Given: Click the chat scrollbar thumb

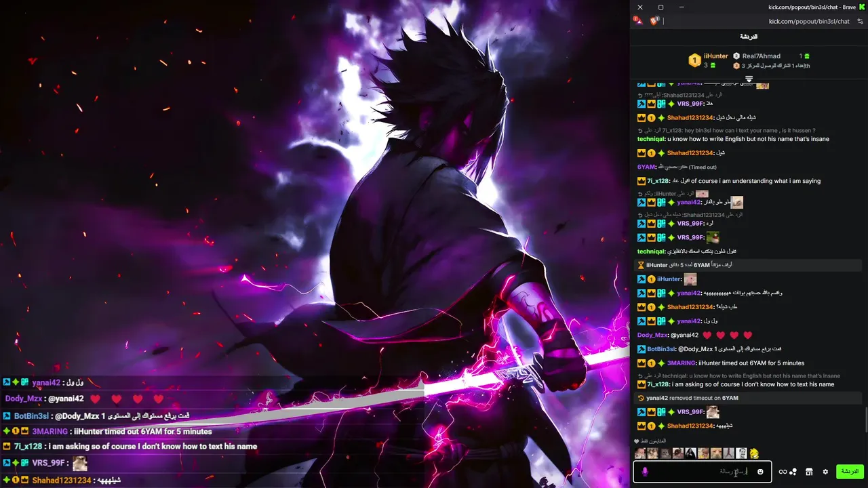Looking at the screenshot, I should tap(865, 419).
